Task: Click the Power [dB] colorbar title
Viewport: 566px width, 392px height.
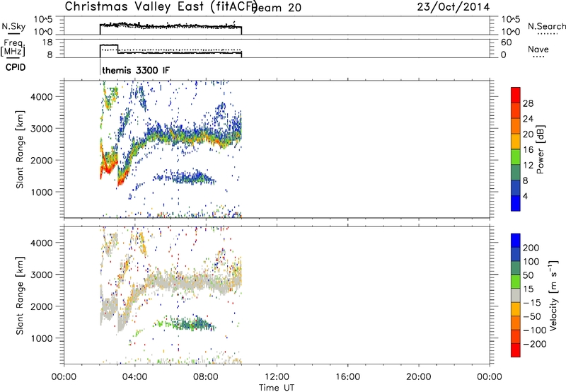Action: point(541,149)
